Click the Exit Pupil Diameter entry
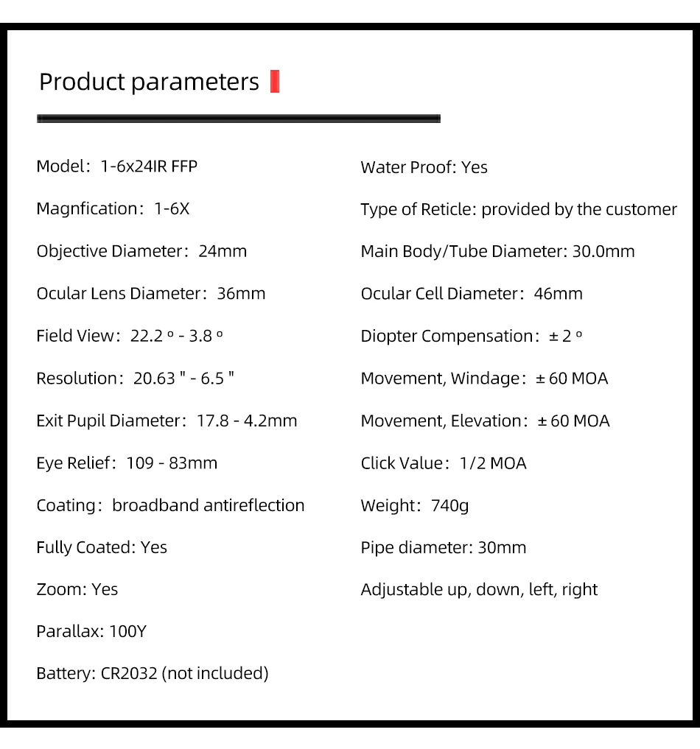The width and height of the screenshot is (700, 749). (167, 421)
